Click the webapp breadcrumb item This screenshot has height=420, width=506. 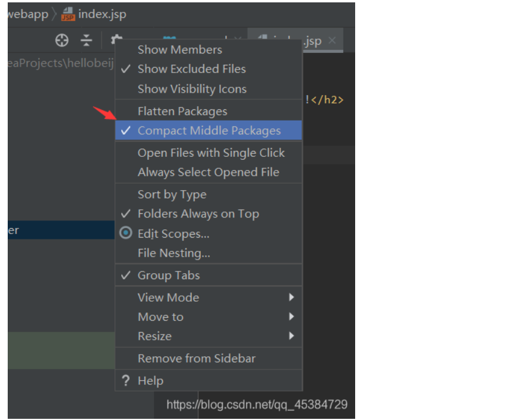click(27, 14)
